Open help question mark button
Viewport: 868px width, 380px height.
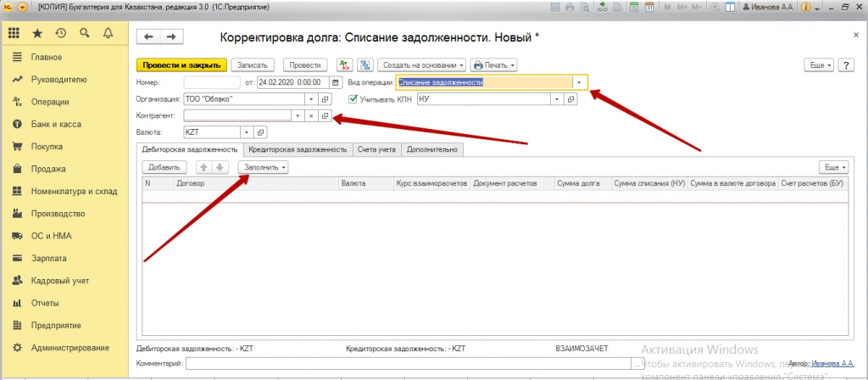click(847, 64)
